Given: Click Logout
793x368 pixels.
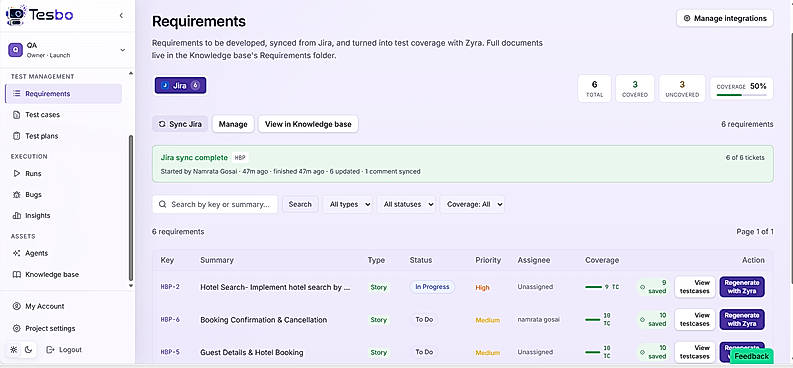Looking at the screenshot, I should pos(64,350).
